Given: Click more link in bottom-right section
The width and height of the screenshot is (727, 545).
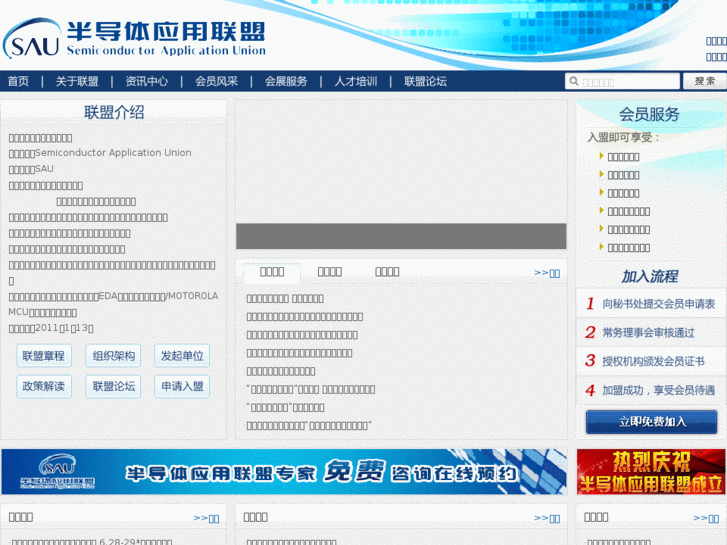Looking at the screenshot, I should (x=706, y=518).
